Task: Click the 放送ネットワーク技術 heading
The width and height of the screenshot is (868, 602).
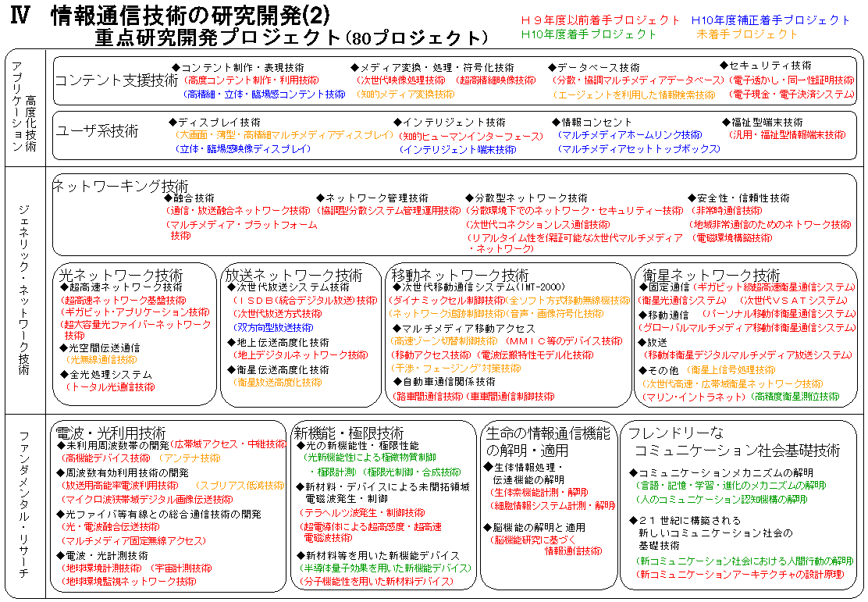Action: pos(293,276)
